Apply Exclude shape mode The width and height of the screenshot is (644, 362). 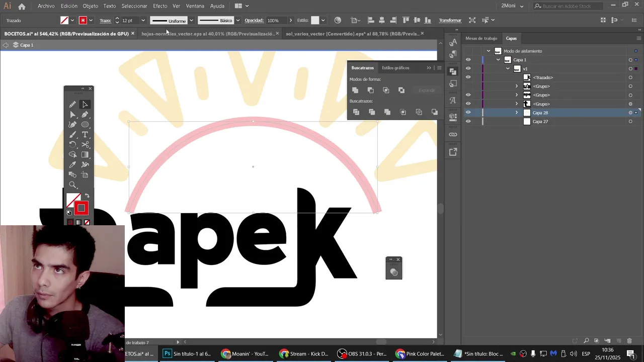coord(401,90)
